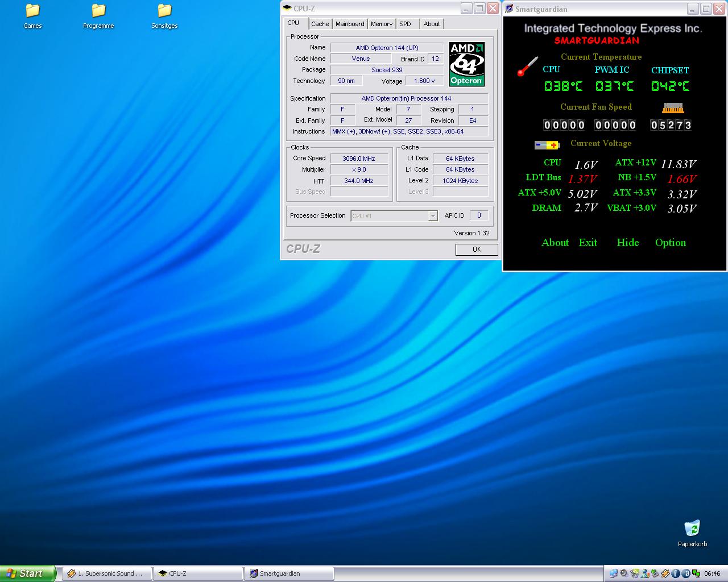Viewport: 728px width, 582px height.
Task: Switch to the Mainboard tab
Action: pos(350,24)
